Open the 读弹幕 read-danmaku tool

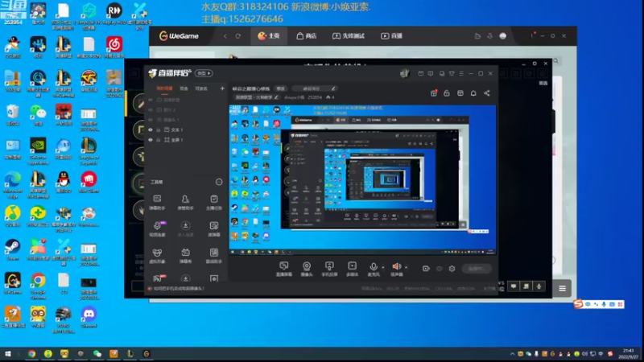(213, 229)
